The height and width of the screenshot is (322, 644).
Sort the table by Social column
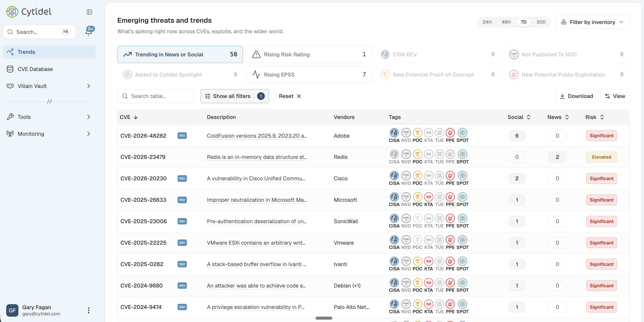click(x=519, y=117)
